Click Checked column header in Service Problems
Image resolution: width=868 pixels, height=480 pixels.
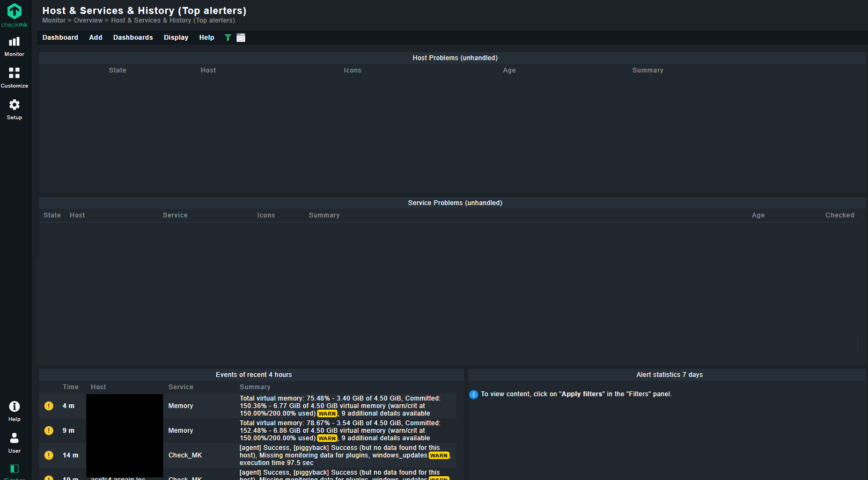coord(840,215)
